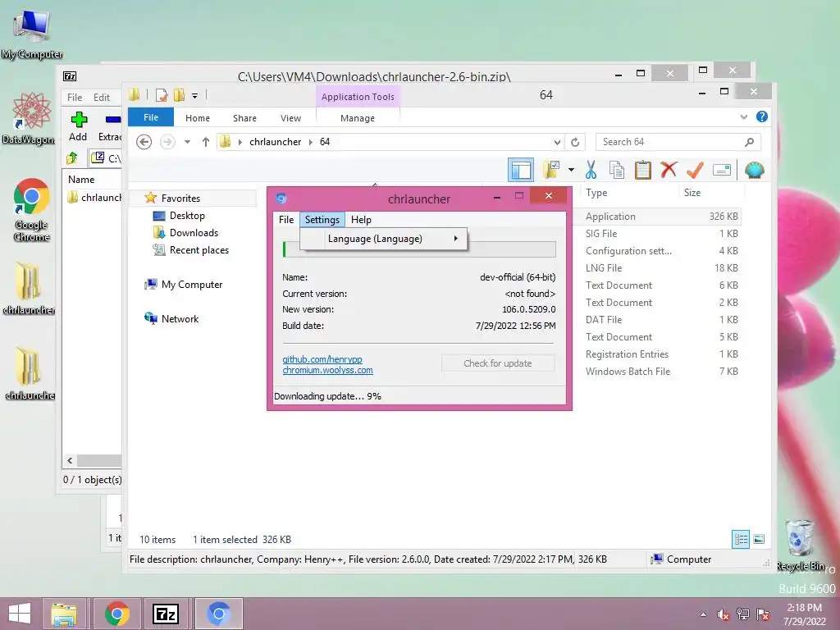
Task: Open Google Chrome from the taskbar
Action: (116, 614)
